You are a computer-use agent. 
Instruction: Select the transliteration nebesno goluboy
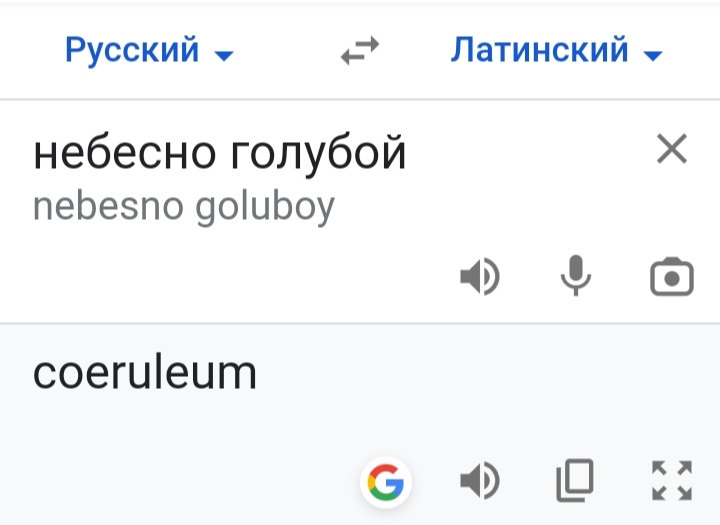point(184,208)
